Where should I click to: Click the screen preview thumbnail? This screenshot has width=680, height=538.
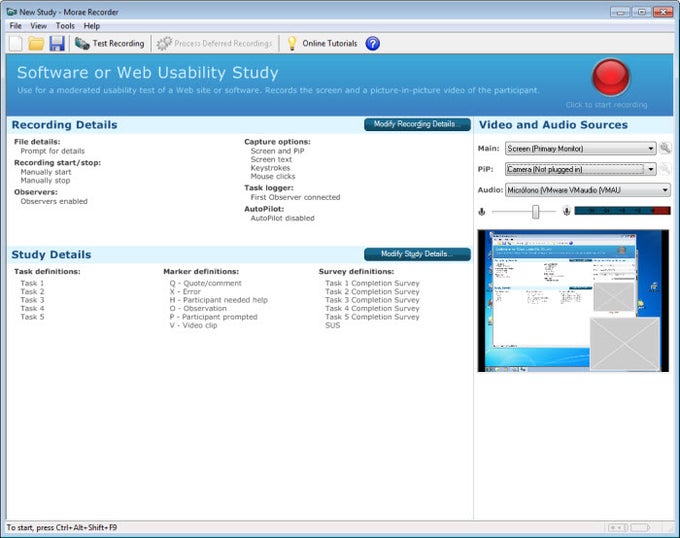[573, 301]
